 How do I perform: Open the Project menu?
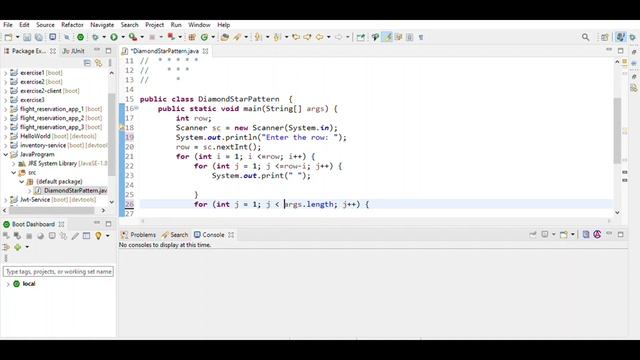[x=155, y=25]
